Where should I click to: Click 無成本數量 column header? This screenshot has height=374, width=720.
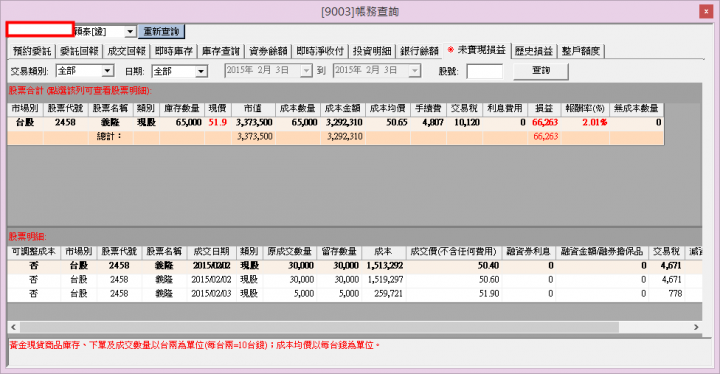[636, 108]
